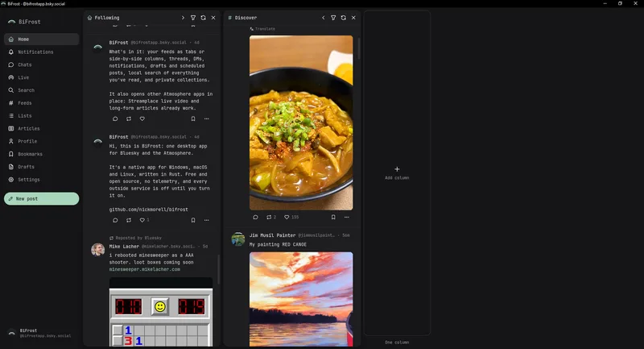
Task: Open the github.com/nickmorell/bifrost link
Action: (x=148, y=210)
